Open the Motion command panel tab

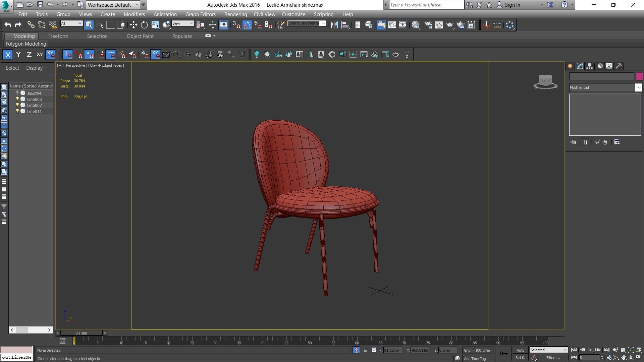click(600, 66)
